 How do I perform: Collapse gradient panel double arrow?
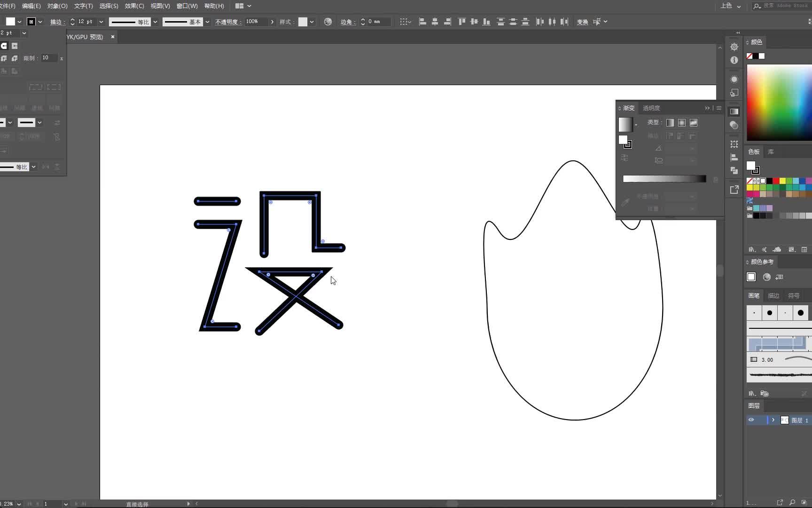point(707,108)
